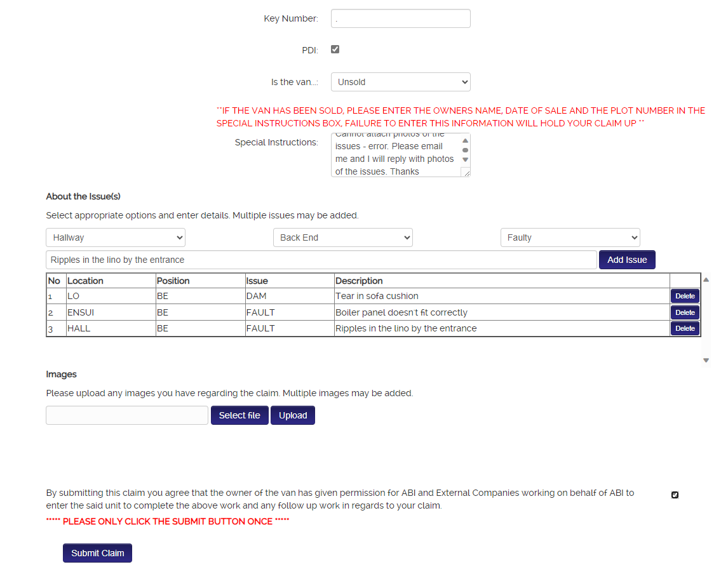Viewport: 728px width, 567px height.
Task: Delete the sofa cushion tear issue
Action: (685, 296)
